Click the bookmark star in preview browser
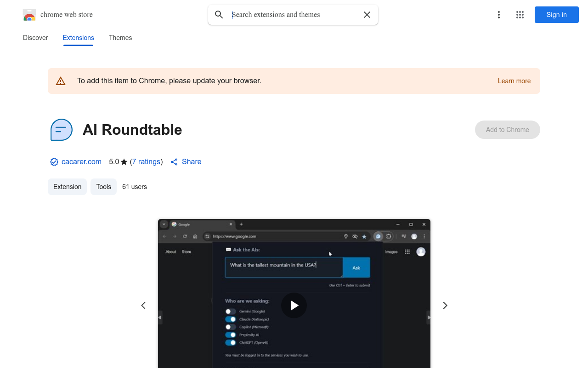 pyautogui.click(x=364, y=236)
